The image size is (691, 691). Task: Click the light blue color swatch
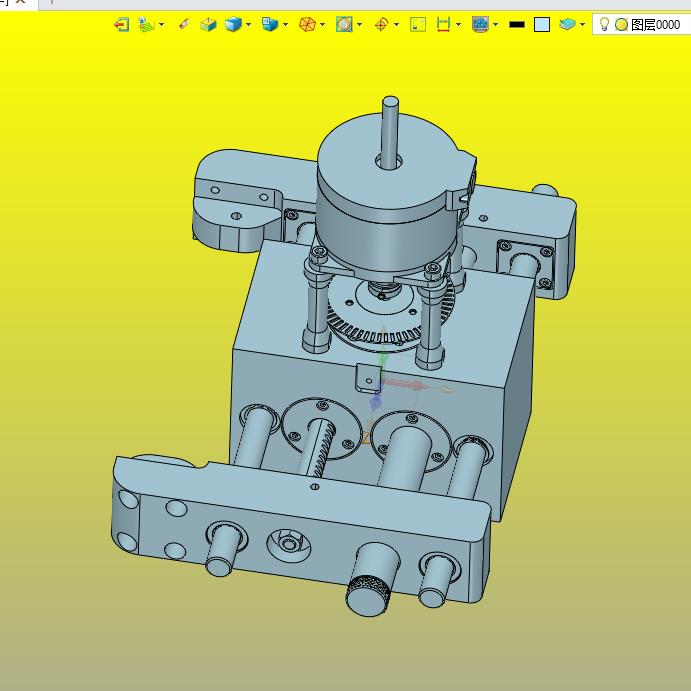(542, 25)
